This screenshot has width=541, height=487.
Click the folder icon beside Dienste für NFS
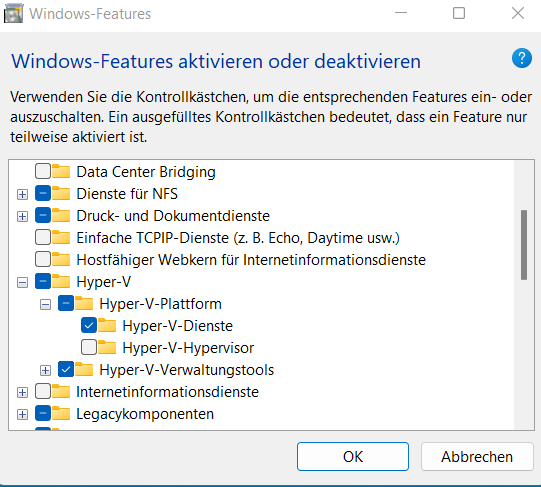(61, 193)
